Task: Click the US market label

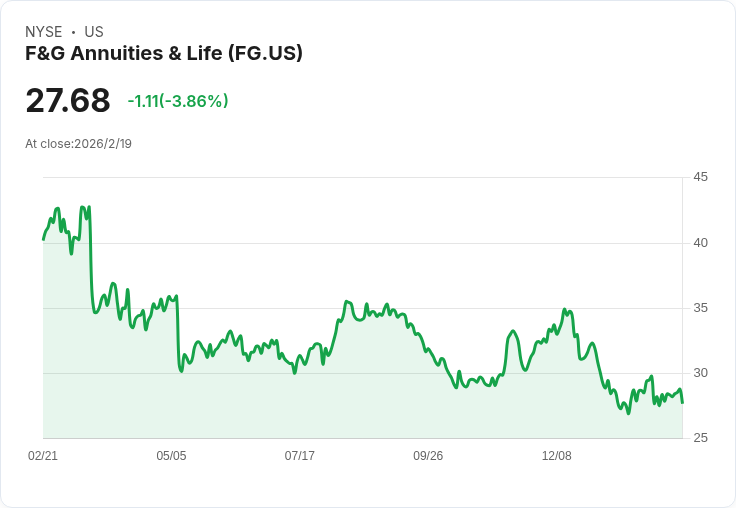Action: click(x=94, y=32)
